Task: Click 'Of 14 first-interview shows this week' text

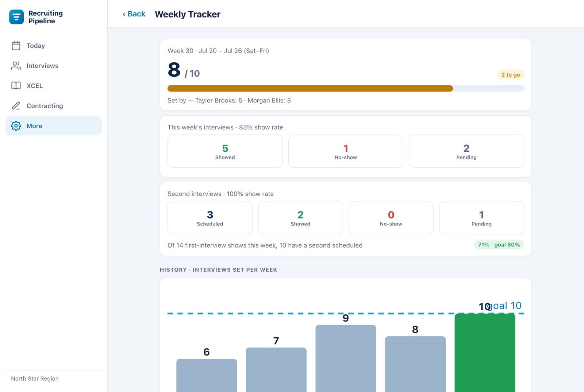Action: click(x=265, y=245)
